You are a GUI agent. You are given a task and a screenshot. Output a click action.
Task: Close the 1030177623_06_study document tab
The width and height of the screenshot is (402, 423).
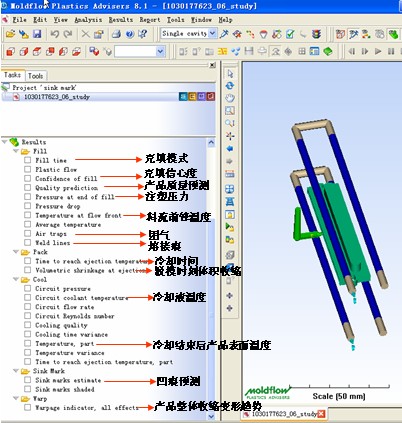click(321, 414)
